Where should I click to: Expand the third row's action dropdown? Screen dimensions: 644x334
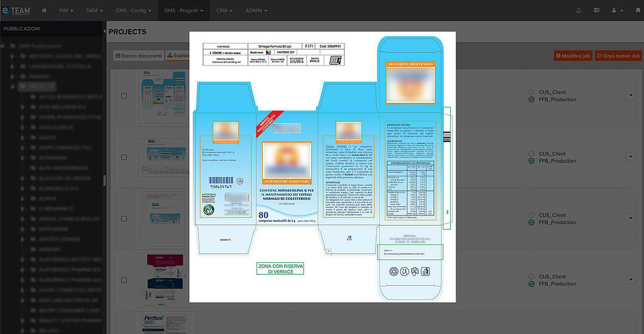(x=631, y=218)
